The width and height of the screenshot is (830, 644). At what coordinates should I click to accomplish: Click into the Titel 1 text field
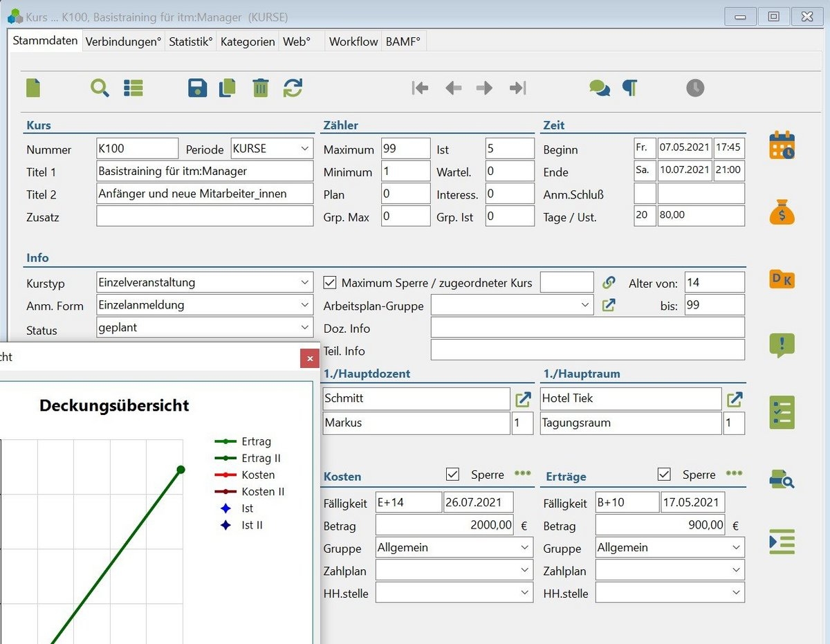click(x=205, y=172)
